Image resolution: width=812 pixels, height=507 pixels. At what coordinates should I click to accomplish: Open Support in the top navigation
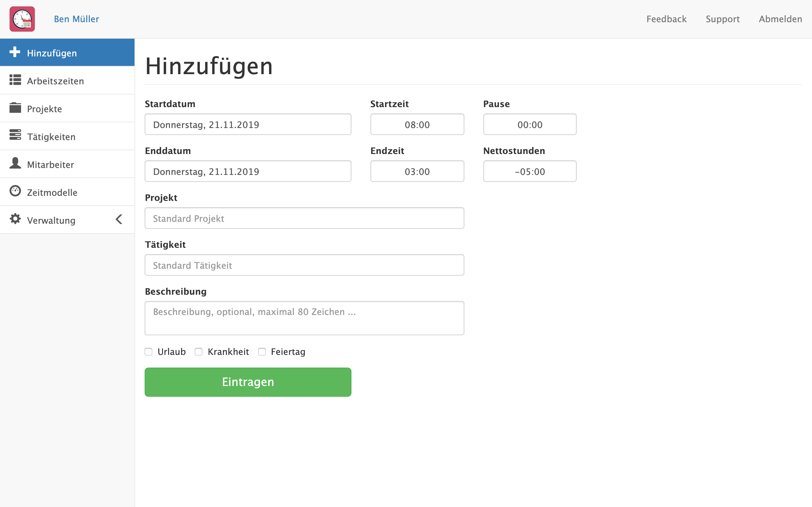(723, 19)
